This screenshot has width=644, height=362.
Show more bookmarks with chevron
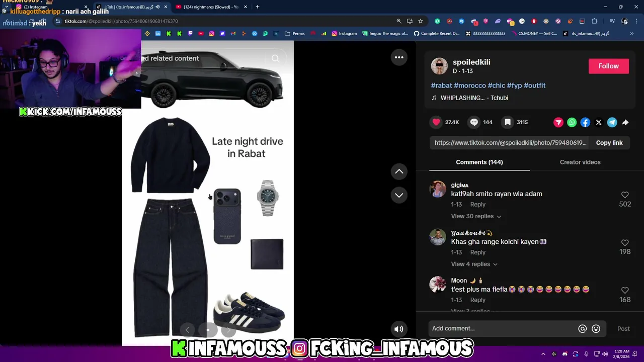click(x=631, y=34)
